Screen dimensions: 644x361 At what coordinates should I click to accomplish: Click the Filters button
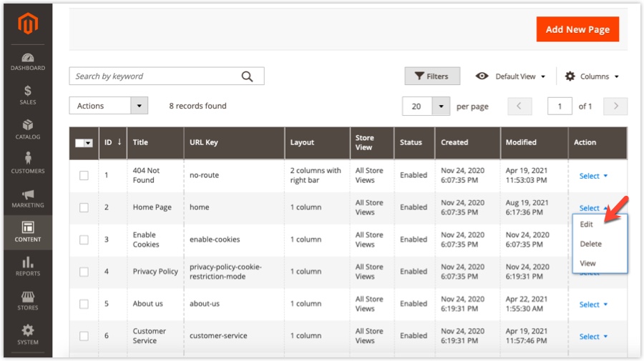432,76
